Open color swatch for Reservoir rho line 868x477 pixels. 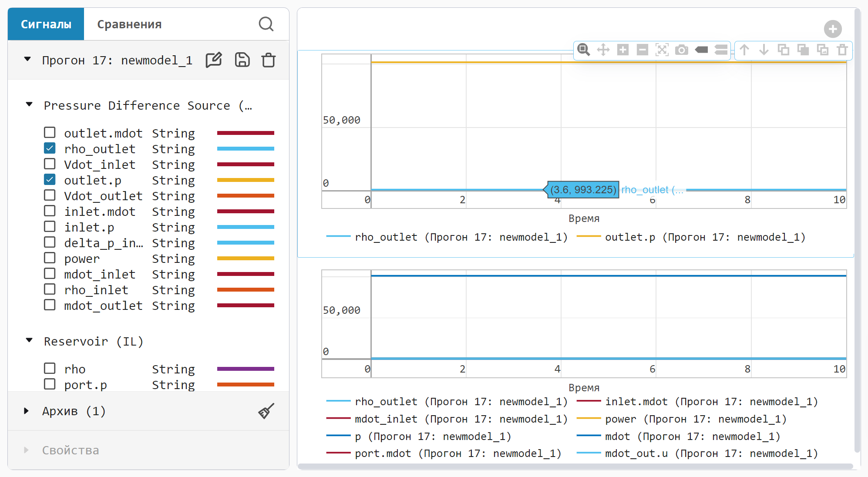(x=246, y=369)
